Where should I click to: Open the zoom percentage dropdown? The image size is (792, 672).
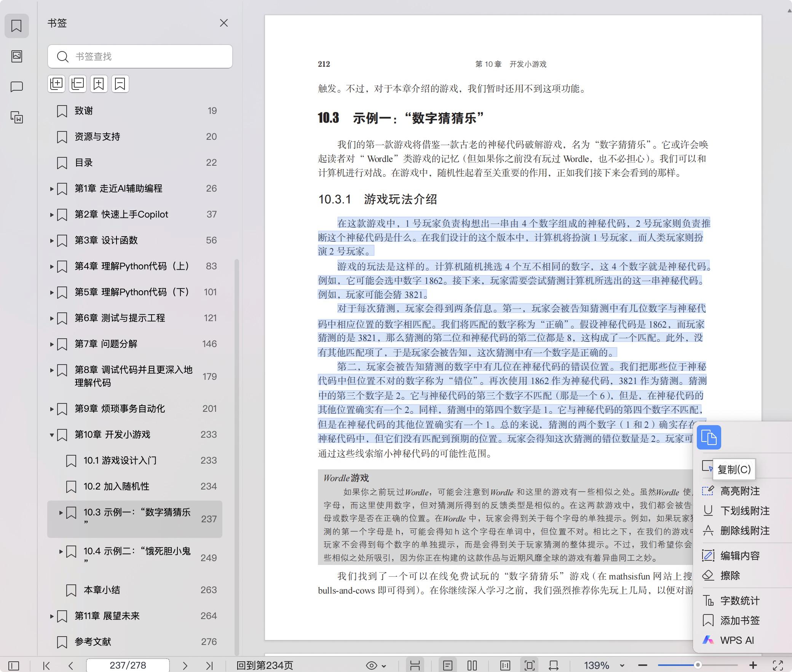click(622, 666)
